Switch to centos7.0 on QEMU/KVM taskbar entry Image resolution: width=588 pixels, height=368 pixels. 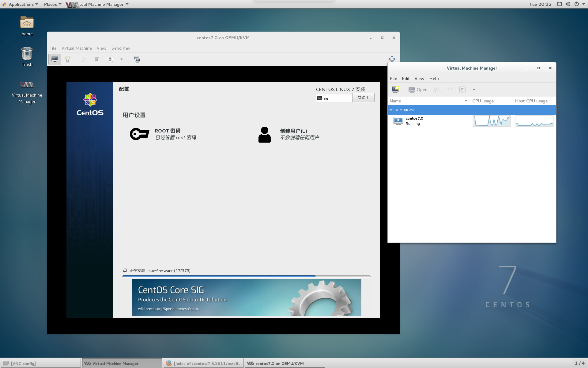(x=285, y=363)
